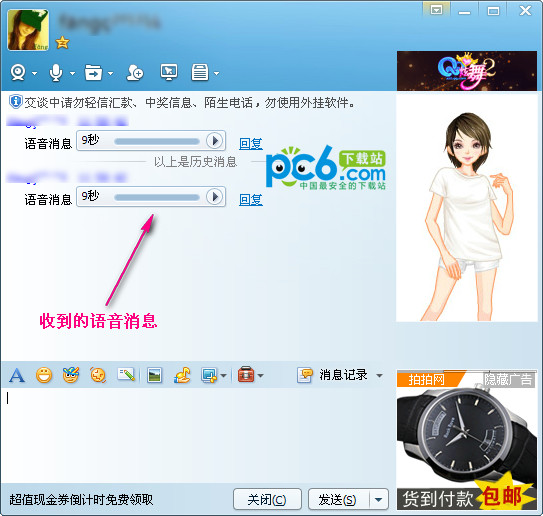Viewport: 543px width, 516px height.
Task: Open the handwriting input pad icon
Action: tap(126, 374)
